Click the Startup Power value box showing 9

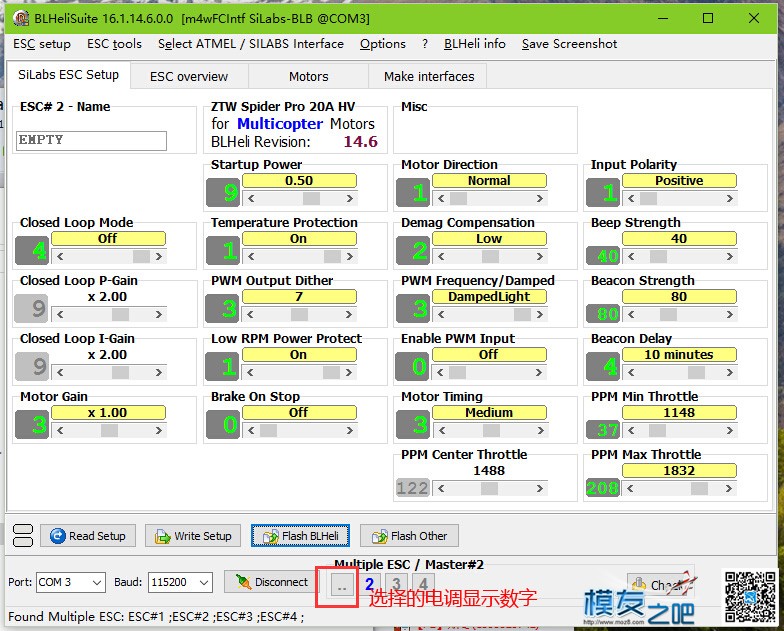pyautogui.click(x=223, y=192)
